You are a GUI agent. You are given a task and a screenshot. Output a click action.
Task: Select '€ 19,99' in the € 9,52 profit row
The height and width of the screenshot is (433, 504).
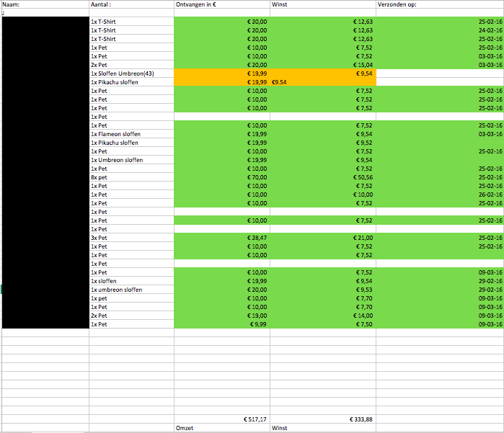click(222, 143)
